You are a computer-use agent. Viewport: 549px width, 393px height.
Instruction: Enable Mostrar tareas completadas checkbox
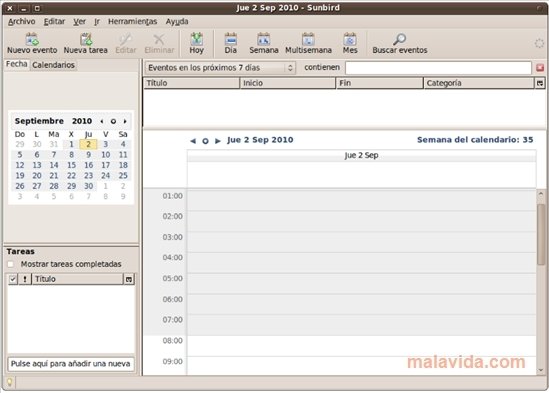pyautogui.click(x=11, y=264)
